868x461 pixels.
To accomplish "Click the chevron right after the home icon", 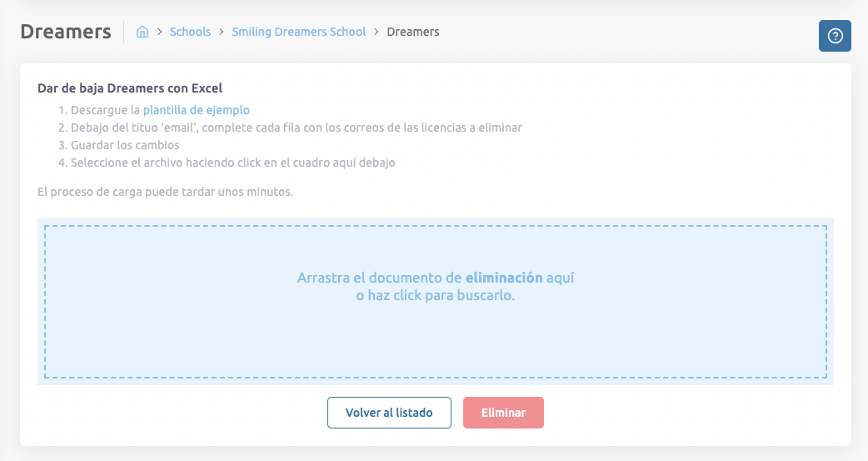I will point(157,33).
